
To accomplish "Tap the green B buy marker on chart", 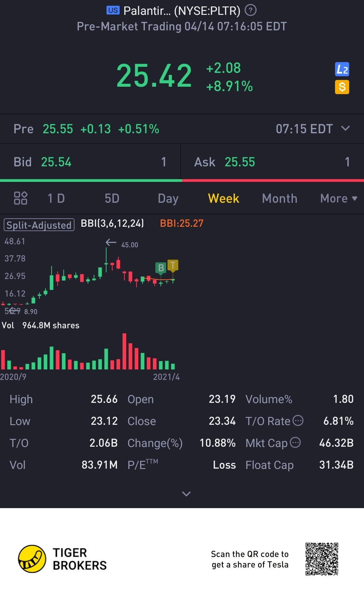I will 161,268.
